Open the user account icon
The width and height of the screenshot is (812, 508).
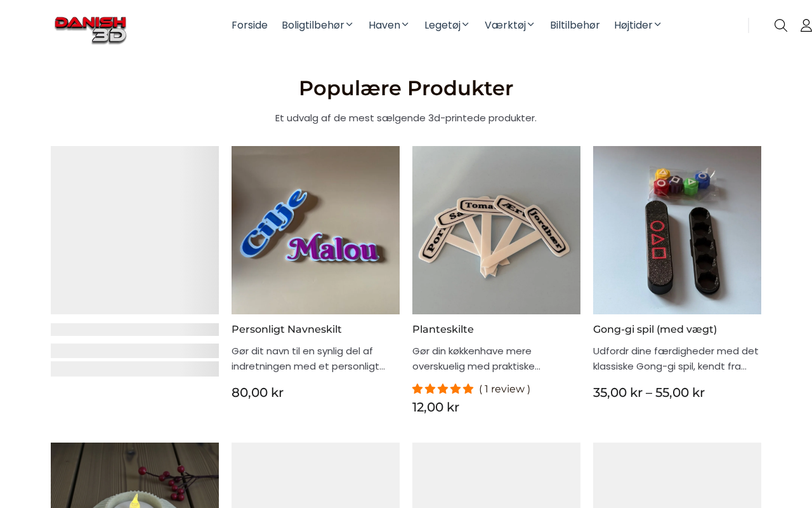point(806,25)
